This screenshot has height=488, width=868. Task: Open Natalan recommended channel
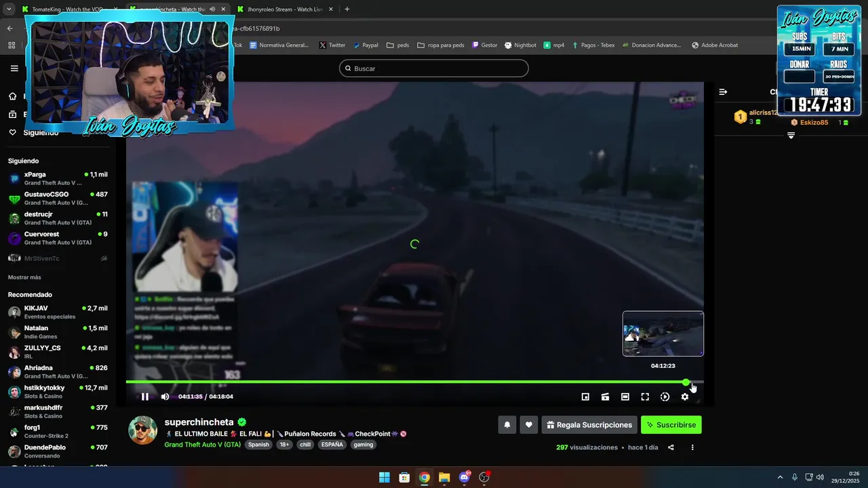click(58, 332)
